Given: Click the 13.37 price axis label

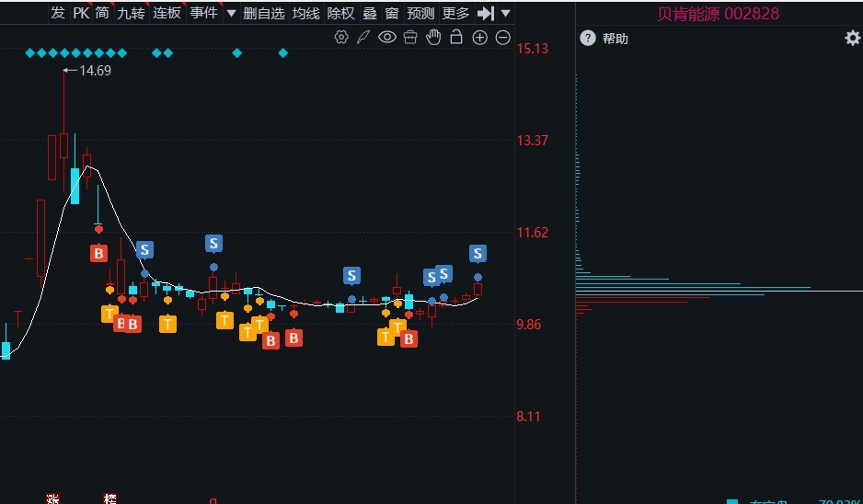Looking at the screenshot, I should [x=532, y=141].
